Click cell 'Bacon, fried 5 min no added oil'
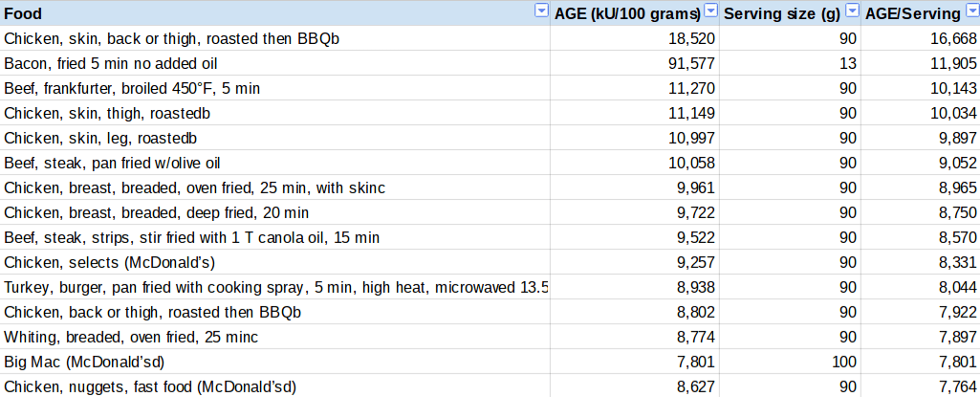 (275, 63)
